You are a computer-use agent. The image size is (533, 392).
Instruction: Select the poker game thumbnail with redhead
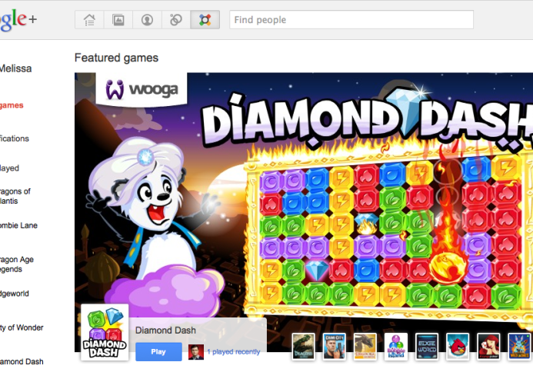[x=488, y=346]
